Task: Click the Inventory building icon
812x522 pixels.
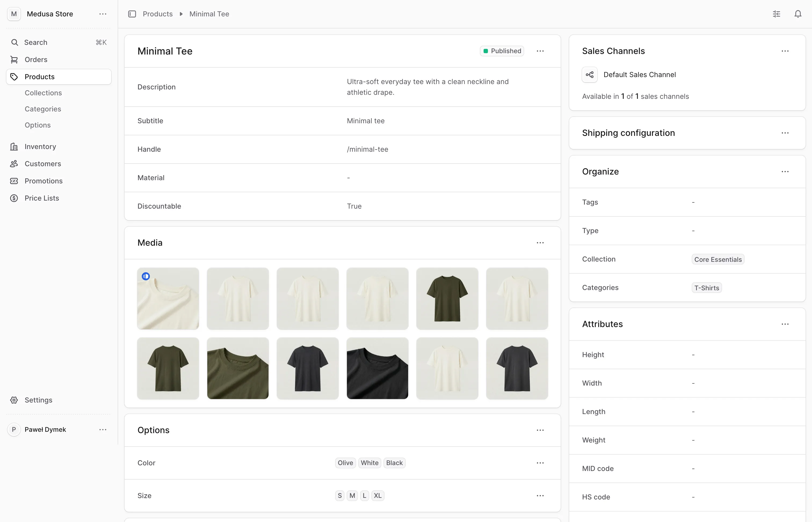Action: click(x=14, y=146)
